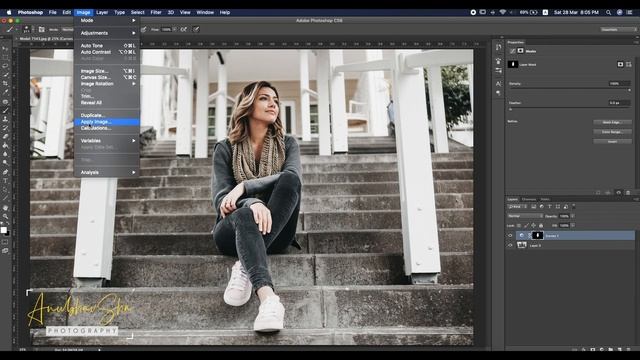The image size is (640, 360).
Task: Switch to the Channels tab
Action: point(529,199)
